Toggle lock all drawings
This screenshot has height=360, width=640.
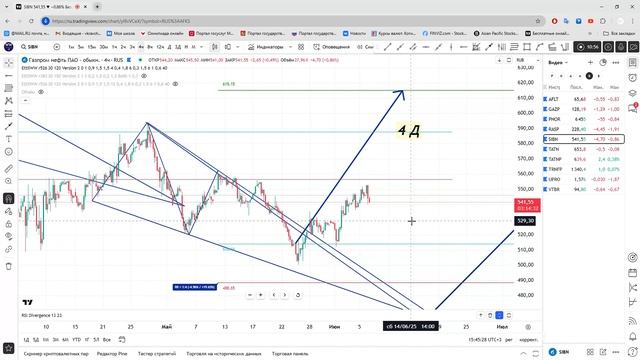click(x=9, y=224)
